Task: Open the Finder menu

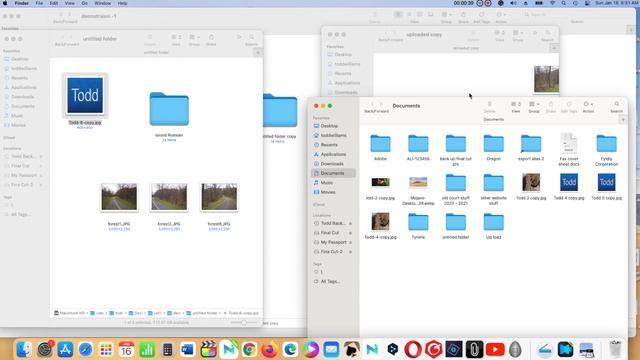Action: pyautogui.click(x=22, y=3)
